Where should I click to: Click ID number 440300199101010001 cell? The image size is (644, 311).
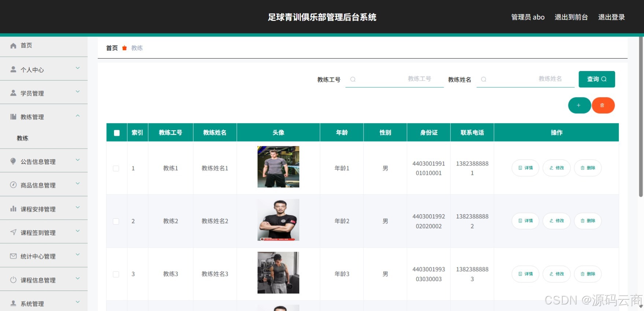coord(429,168)
